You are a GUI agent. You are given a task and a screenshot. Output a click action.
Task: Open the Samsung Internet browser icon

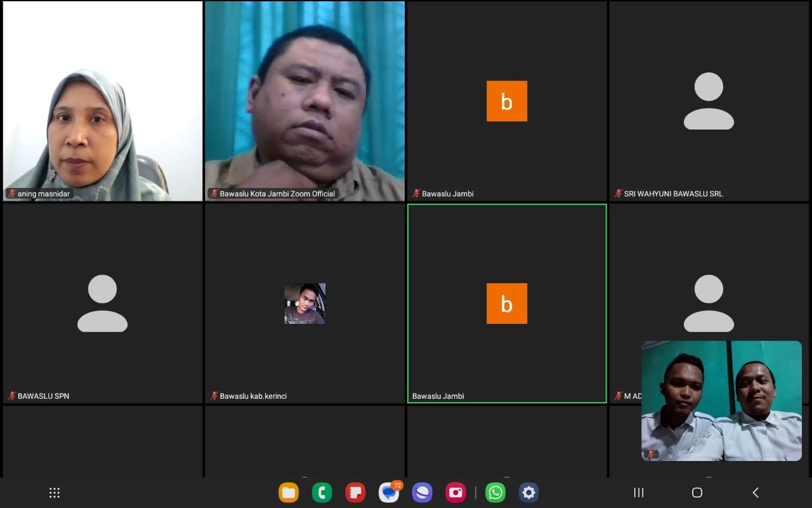[x=422, y=492]
